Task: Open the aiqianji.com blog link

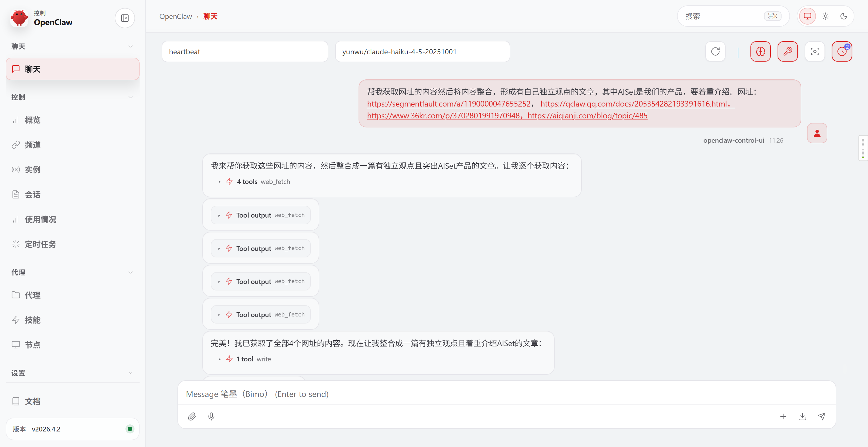Action: tap(587, 116)
